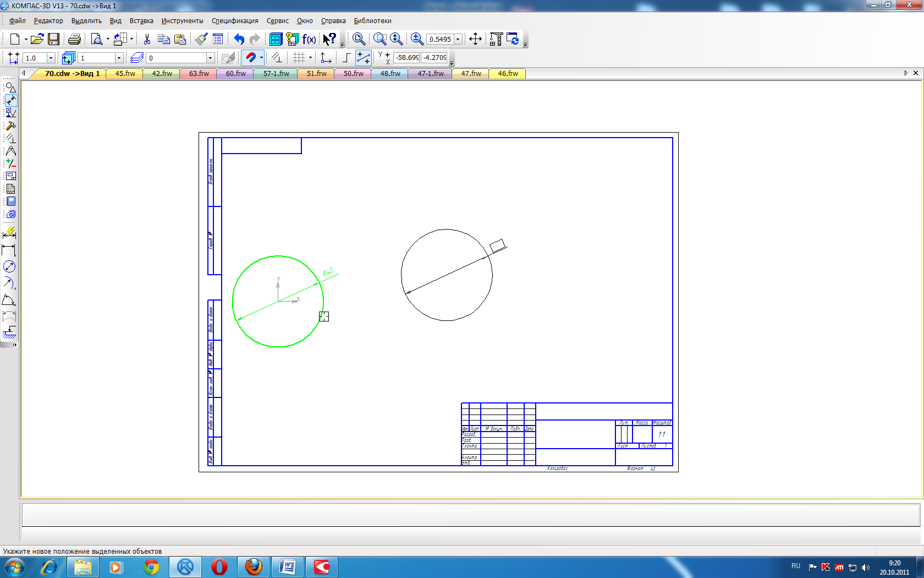Open variables with f(x) icon
Image resolution: width=924 pixels, height=578 pixels.
(x=309, y=39)
